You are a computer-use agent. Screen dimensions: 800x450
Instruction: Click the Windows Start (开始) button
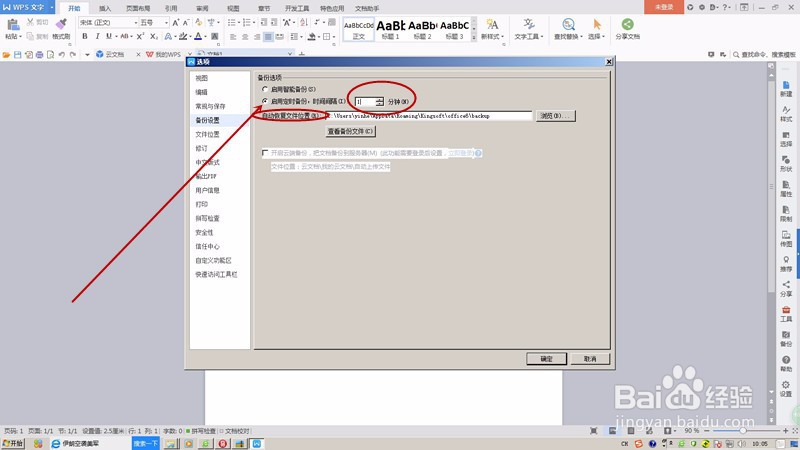pyautogui.click(x=13, y=443)
